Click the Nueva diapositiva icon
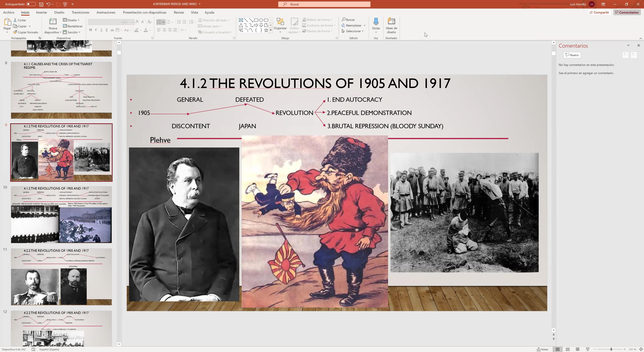 53,21
